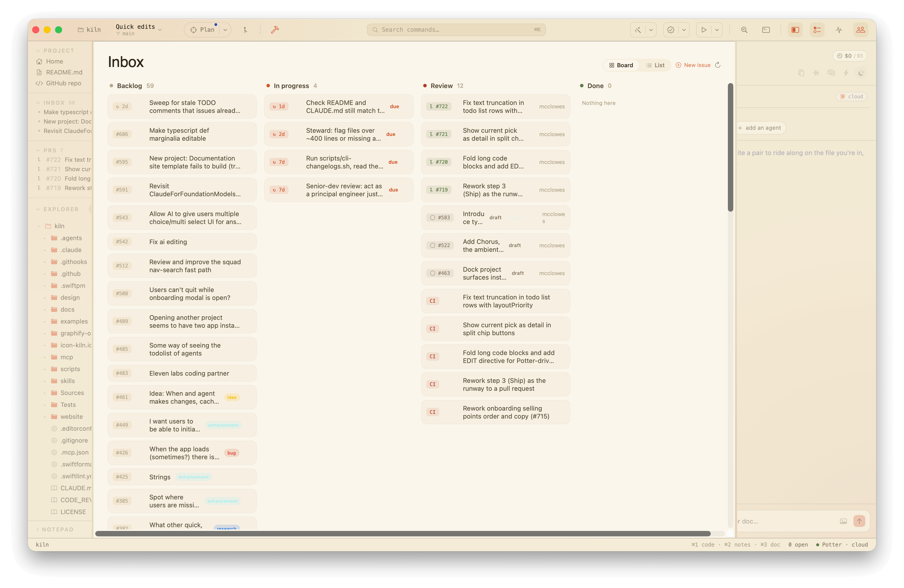Click the refresh icon beside New issue
The image size is (904, 588).
pos(717,65)
